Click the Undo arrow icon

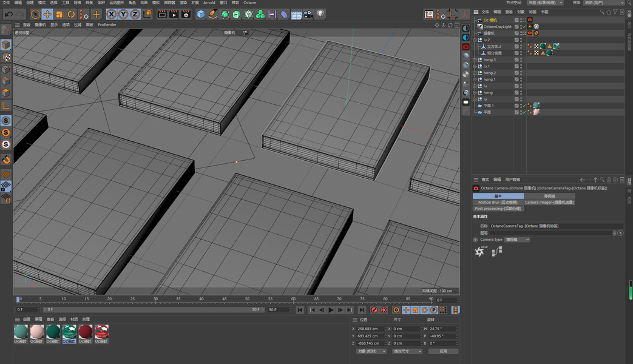[x=8, y=14]
